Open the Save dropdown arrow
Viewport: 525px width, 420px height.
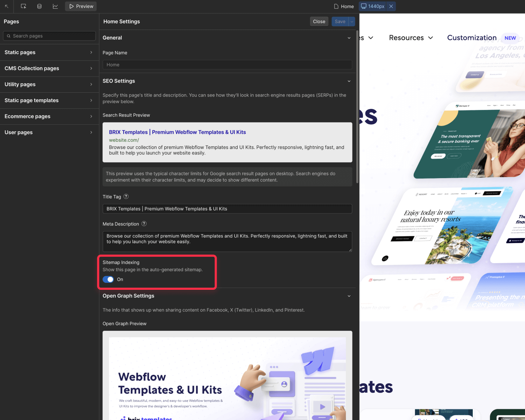click(352, 21)
